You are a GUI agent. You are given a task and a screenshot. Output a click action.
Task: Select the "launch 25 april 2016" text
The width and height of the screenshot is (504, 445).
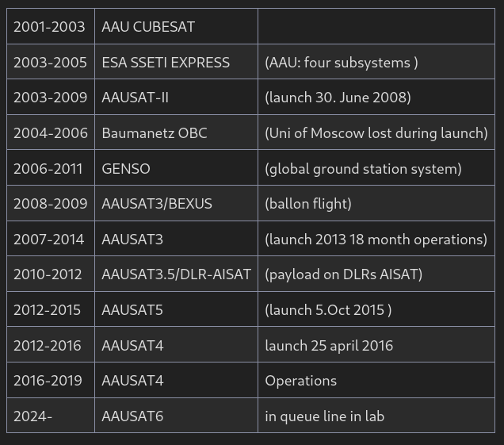tap(329, 346)
